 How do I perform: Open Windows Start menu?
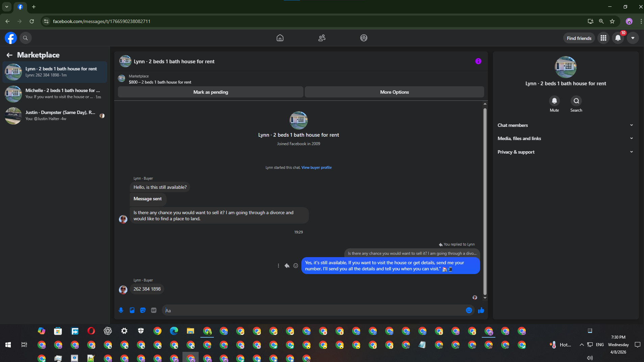(8, 345)
